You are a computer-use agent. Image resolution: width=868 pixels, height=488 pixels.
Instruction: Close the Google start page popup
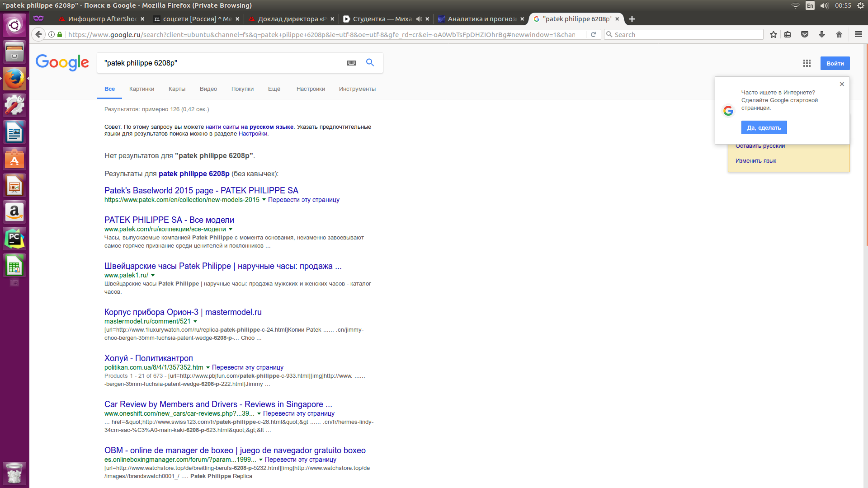click(842, 84)
